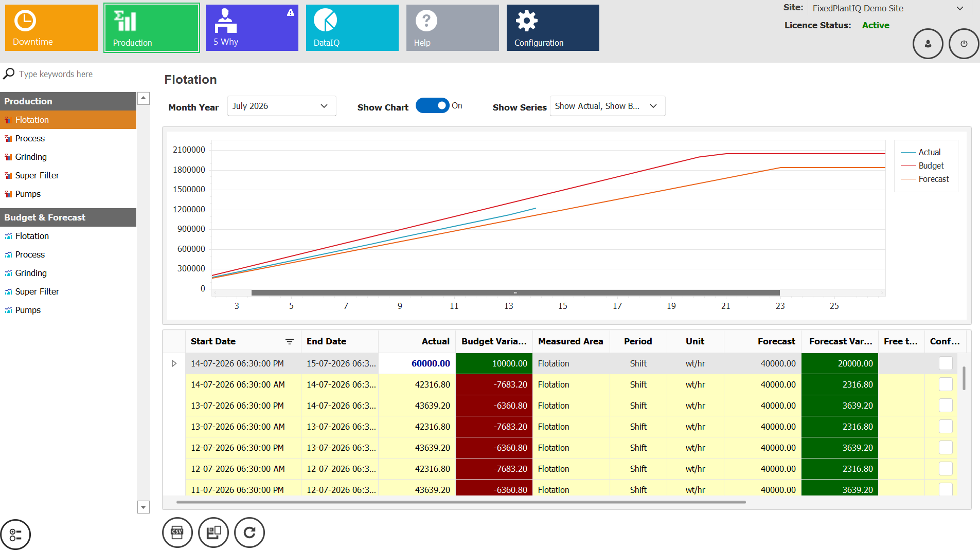Select Pumps under Budget & Forecast
Screen dimensions: 980x551
(68, 310)
